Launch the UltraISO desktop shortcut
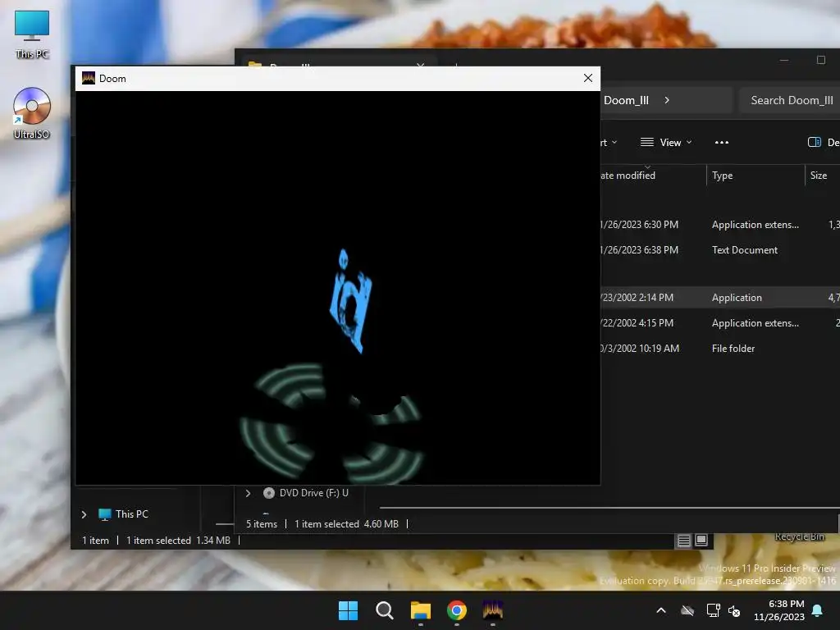Image resolution: width=840 pixels, height=630 pixels. [32, 113]
